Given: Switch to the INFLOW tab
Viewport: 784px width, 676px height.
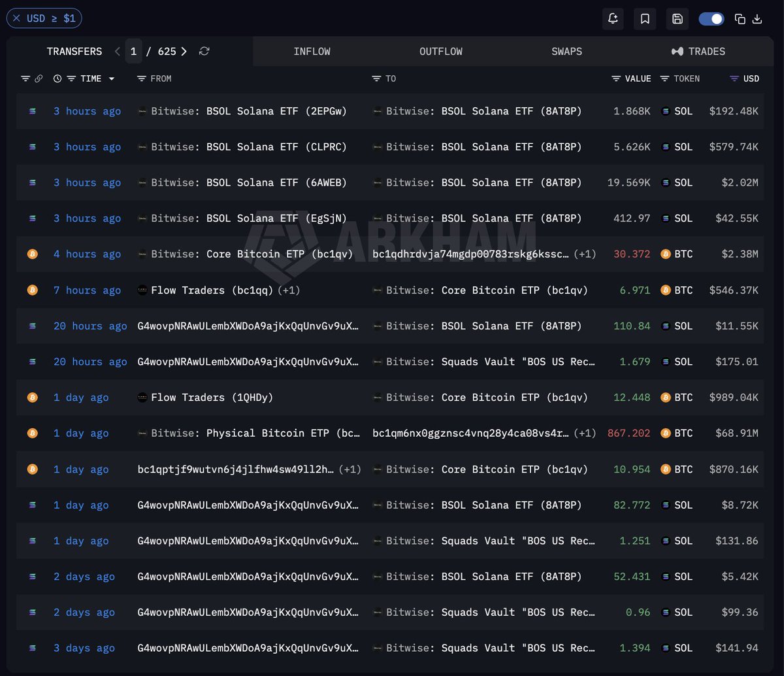Looking at the screenshot, I should (312, 52).
